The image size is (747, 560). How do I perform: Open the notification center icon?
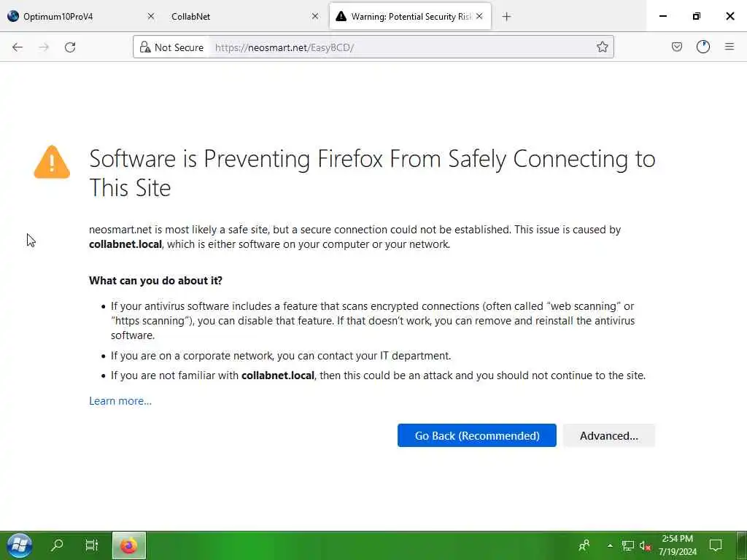click(716, 545)
